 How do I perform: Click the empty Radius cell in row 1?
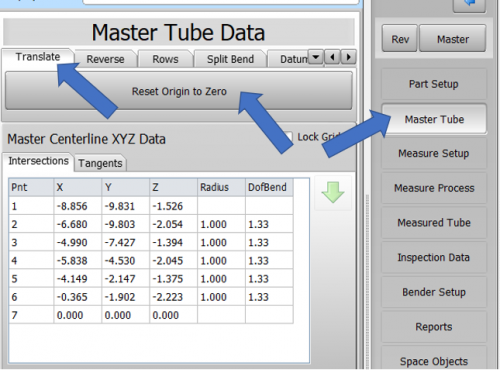coord(222,206)
